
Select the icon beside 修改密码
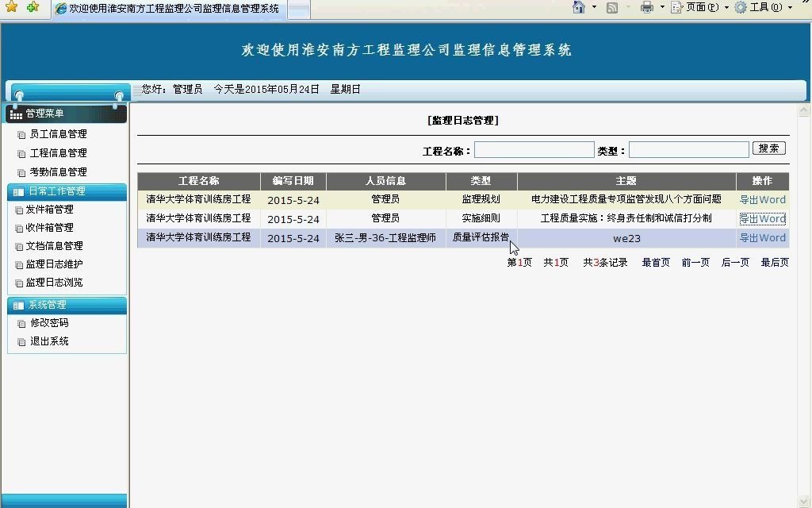[x=21, y=323]
